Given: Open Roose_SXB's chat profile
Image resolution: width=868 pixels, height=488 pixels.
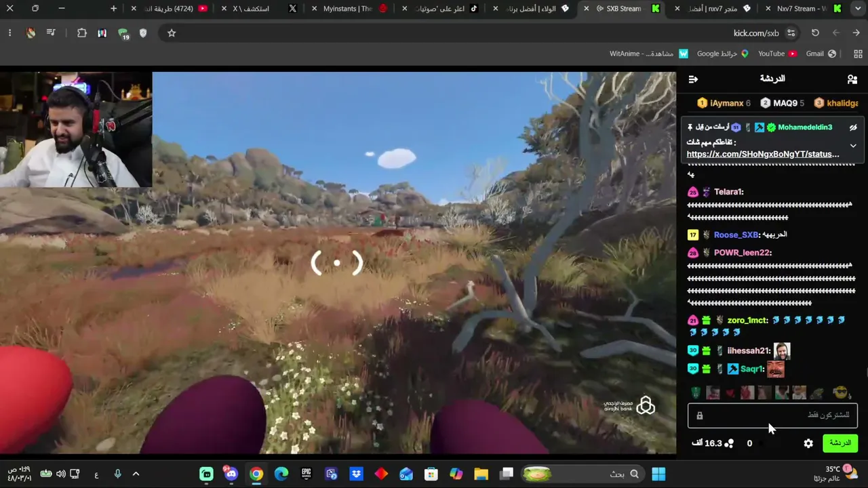Looking at the screenshot, I should pos(736,235).
